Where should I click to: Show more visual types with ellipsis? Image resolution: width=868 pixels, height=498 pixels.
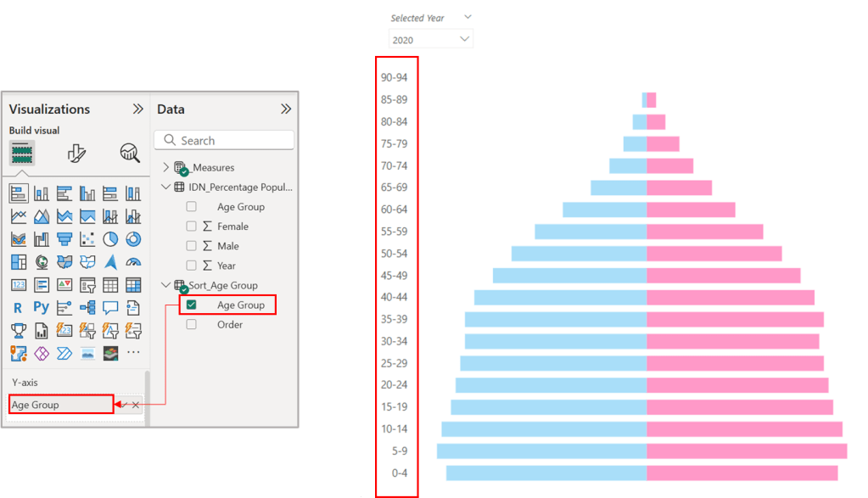pyautogui.click(x=132, y=352)
